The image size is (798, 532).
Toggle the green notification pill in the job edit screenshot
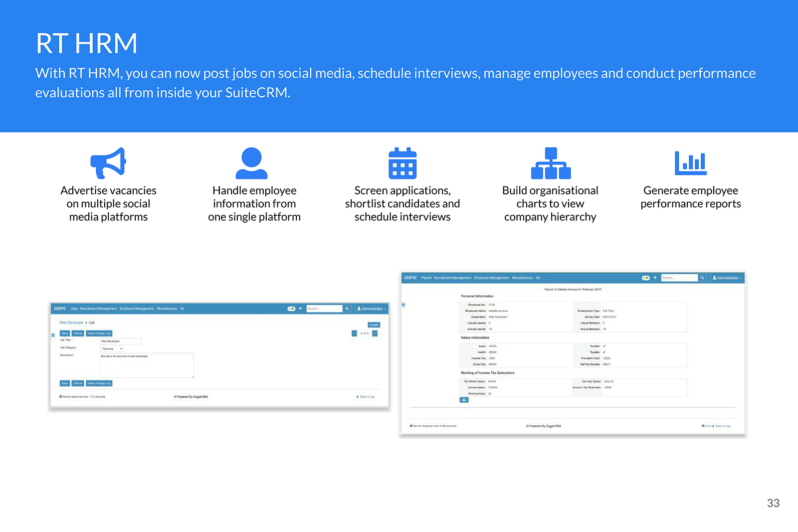tap(291, 309)
